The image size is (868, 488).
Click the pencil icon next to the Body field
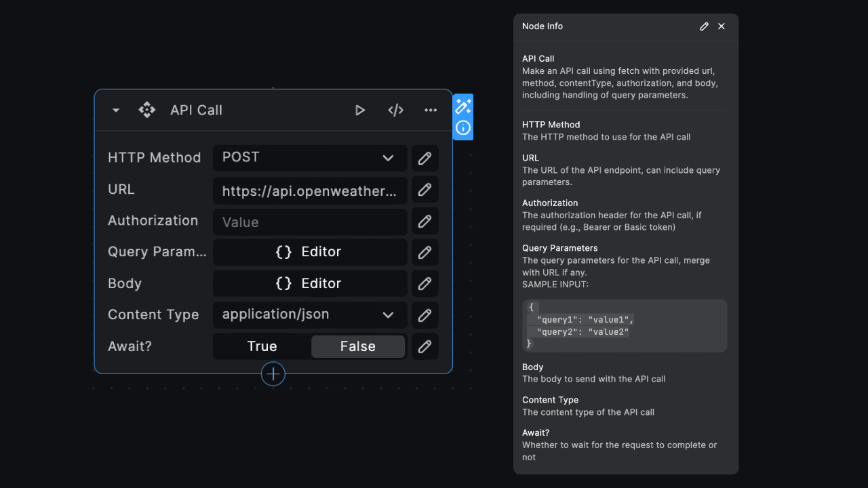coord(425,283)
